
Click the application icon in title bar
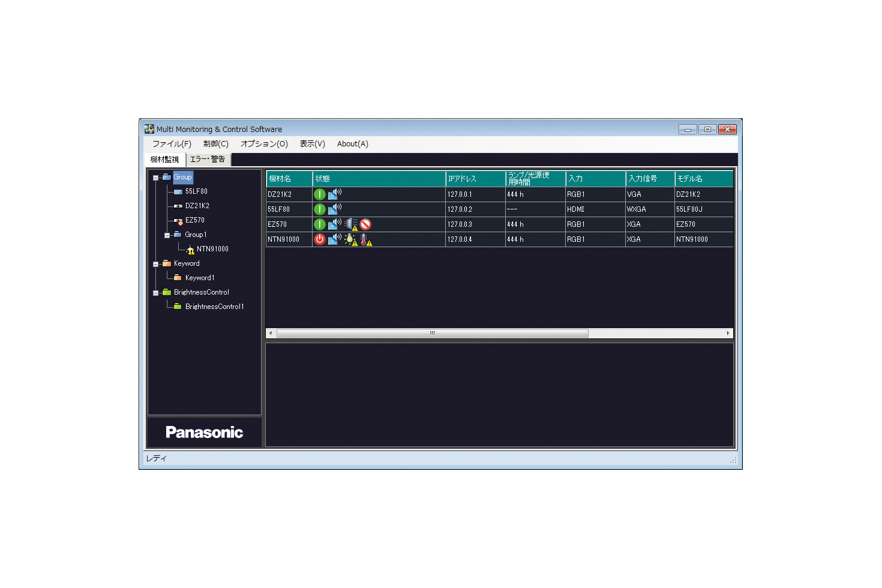149,129
